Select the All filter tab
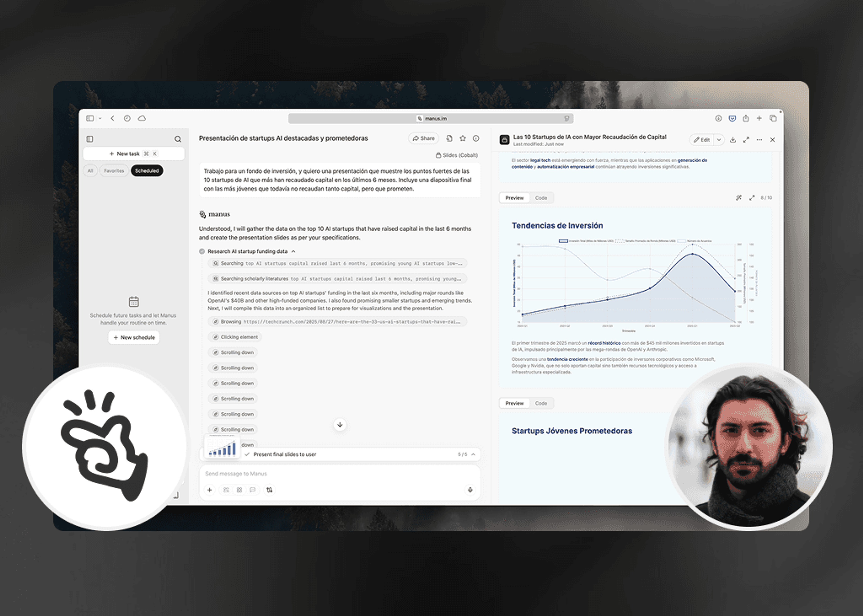The height and width of the screenshot is (616, 863). [90, 171]
